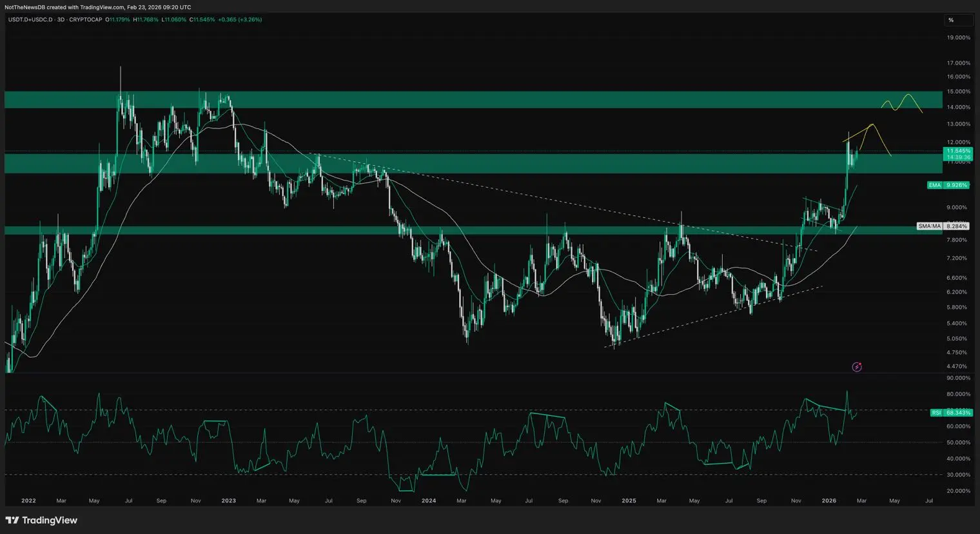Click the CRYPTOCAP source label
This screenshot has width=980, height=534.
click(86, 20)
